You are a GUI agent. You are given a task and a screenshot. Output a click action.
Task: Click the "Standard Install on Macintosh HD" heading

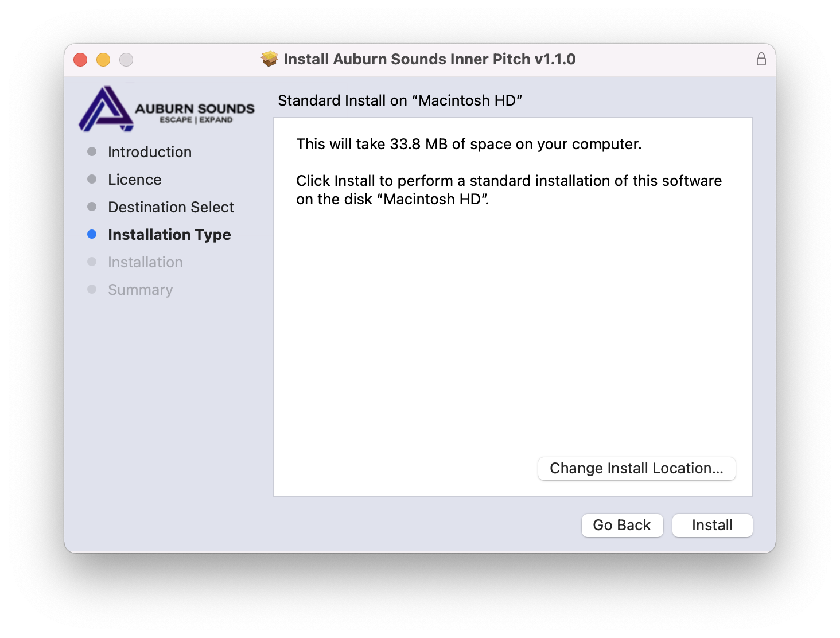400,100
